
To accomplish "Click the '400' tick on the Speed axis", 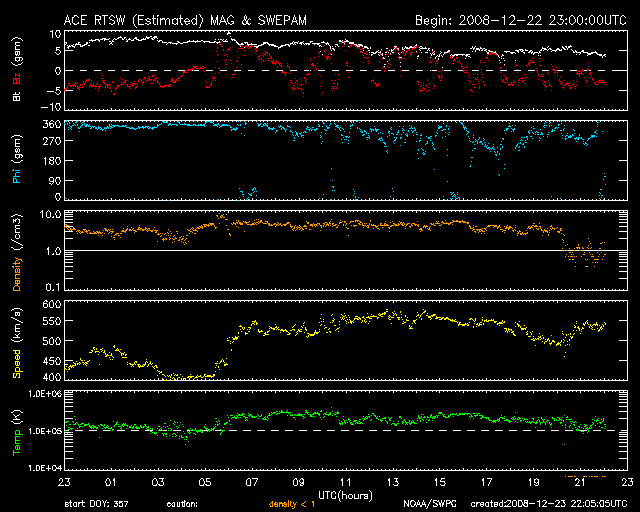I will 52,376.
